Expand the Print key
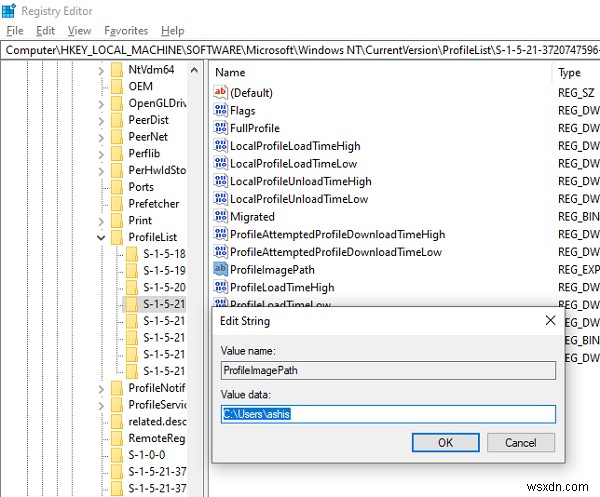 pos(101,222)
